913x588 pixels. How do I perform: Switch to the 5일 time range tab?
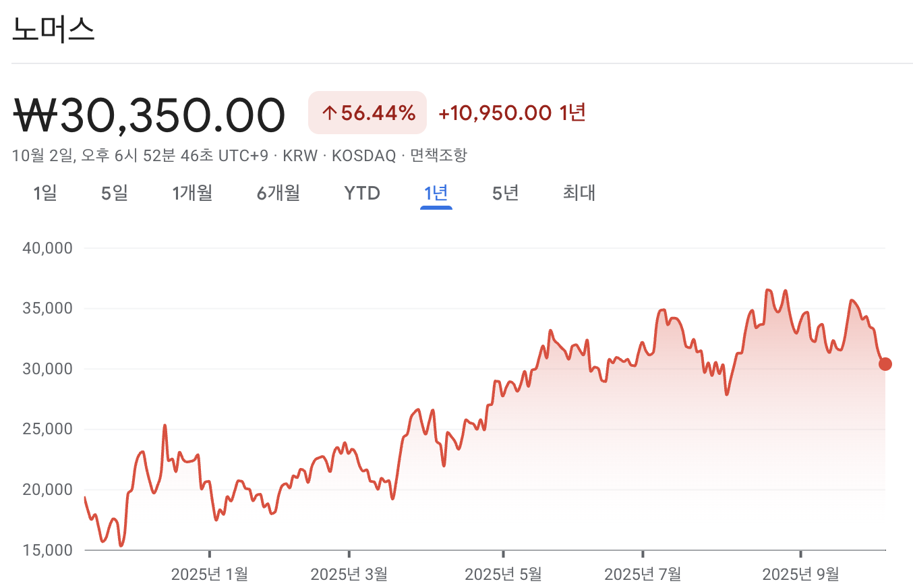point(113,194)
